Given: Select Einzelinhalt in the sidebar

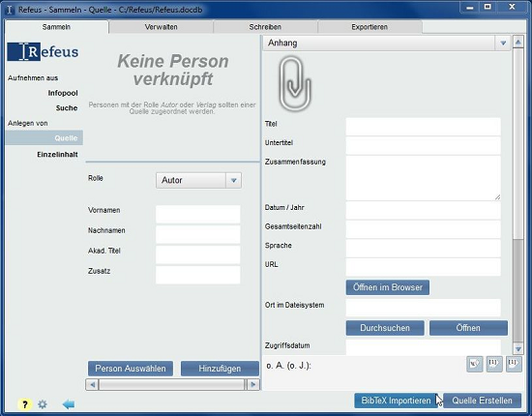Looking at the screenshot, I should [57, 155].
